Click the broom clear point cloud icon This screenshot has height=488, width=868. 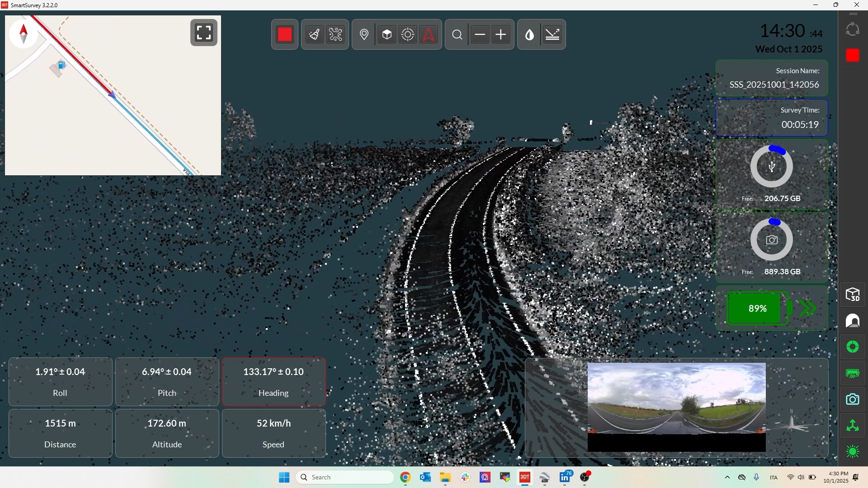pos(314,34)
